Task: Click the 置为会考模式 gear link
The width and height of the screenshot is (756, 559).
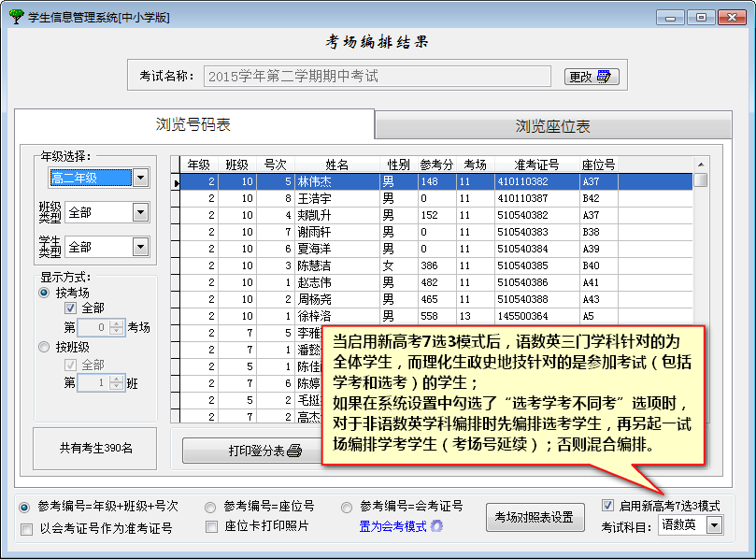Action: coord(401,526)
